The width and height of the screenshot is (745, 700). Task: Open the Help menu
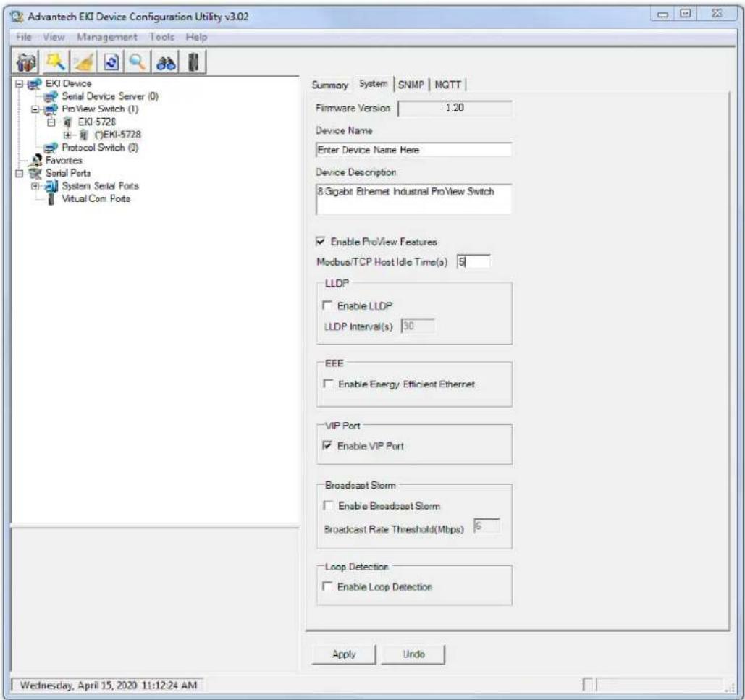coord(196,37)
